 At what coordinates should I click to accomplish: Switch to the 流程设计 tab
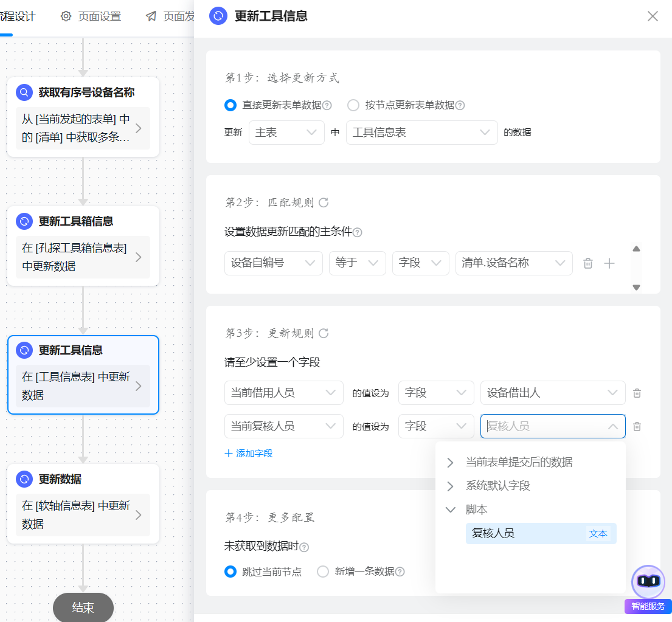coord(18,16)
